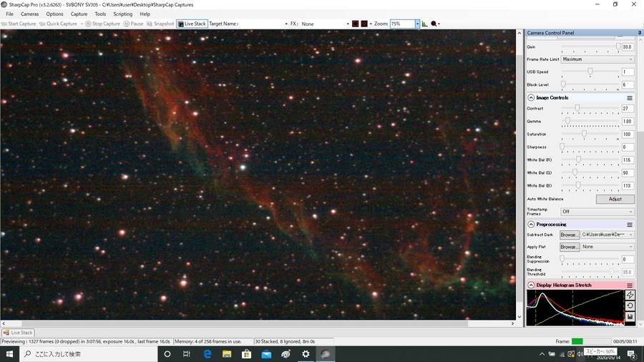Open the Cameras menu

point(29,14)
